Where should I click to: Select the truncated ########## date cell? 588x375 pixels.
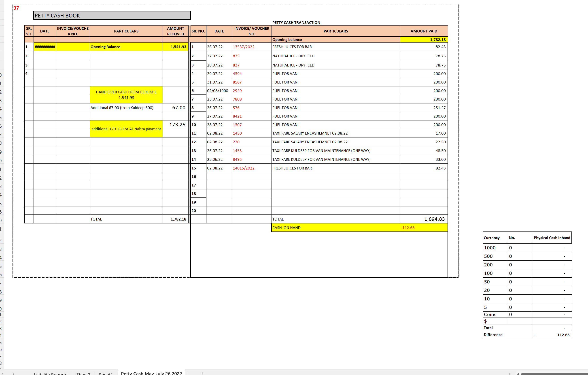45,47
